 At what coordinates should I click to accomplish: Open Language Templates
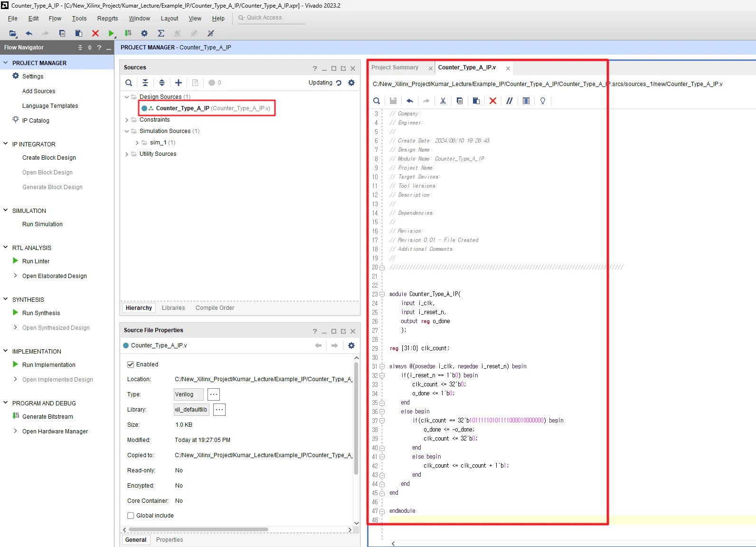click(50, 106)
